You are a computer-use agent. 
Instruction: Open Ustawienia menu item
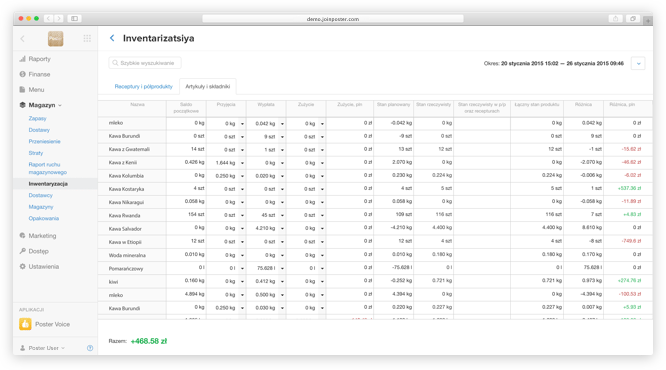click(x=43, y=266)
